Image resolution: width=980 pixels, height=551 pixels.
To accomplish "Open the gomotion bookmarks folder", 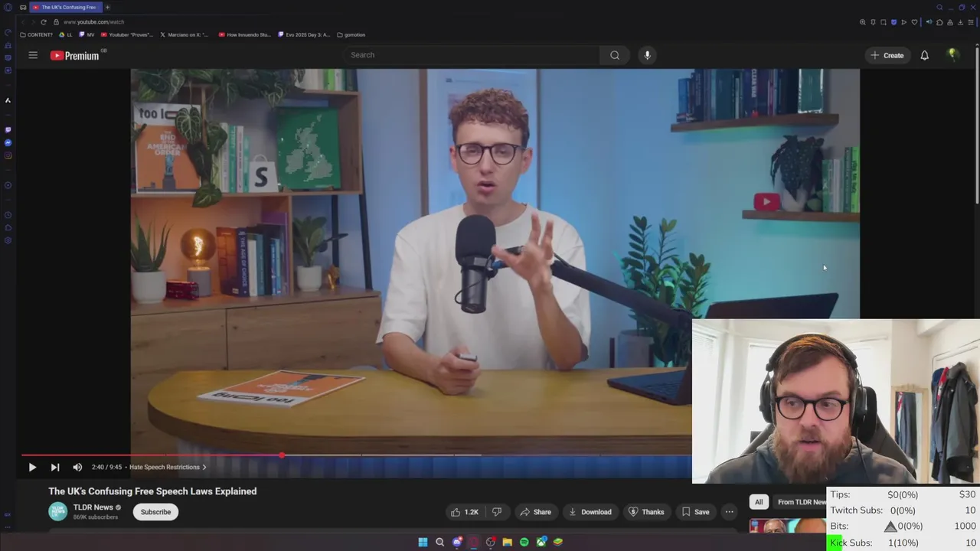I will point(351,34).
